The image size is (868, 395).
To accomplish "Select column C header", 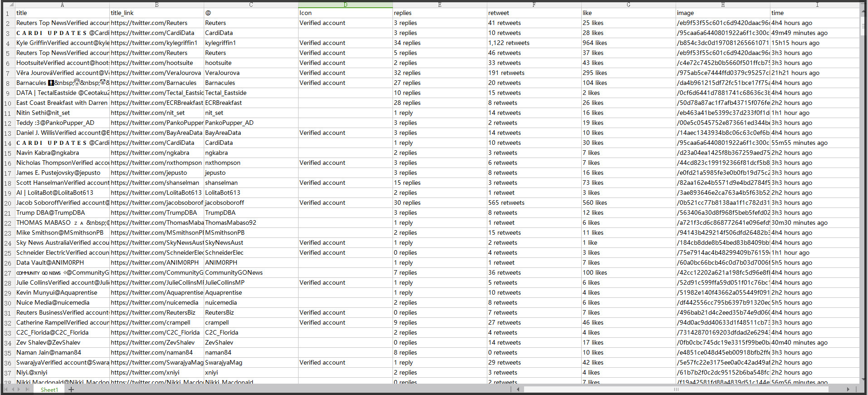I will [x=251, y=5].
